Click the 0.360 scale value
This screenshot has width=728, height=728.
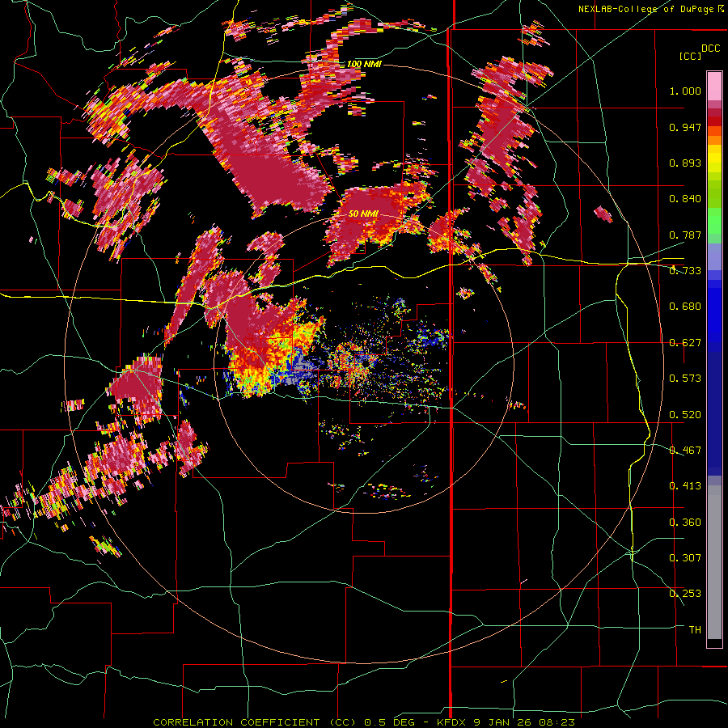(685, 523)
